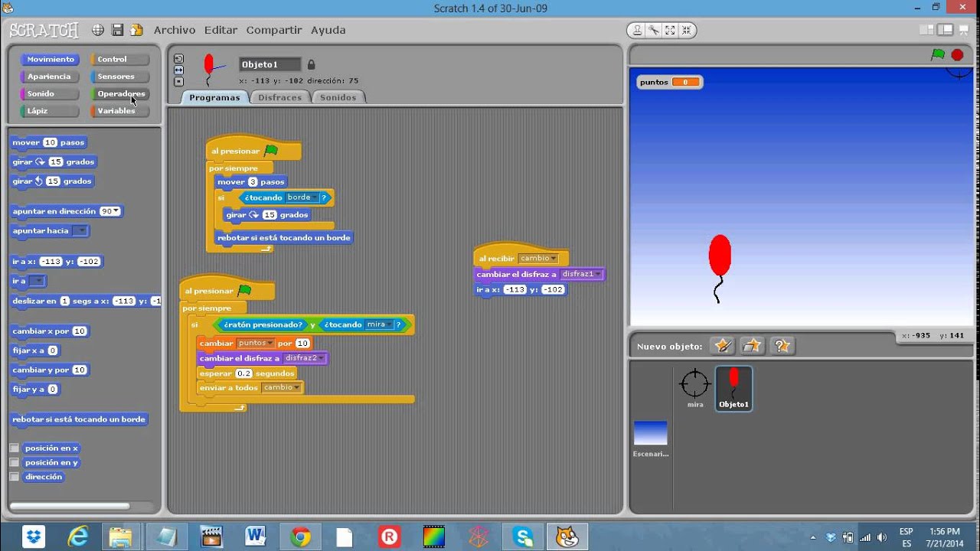Select the Control block category
Viewport: 980px width, 551px height.
(119, 59)
